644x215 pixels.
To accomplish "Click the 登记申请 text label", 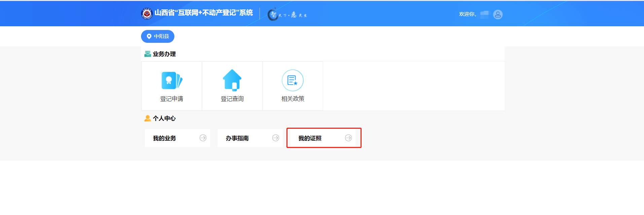I will coord(172,99).
